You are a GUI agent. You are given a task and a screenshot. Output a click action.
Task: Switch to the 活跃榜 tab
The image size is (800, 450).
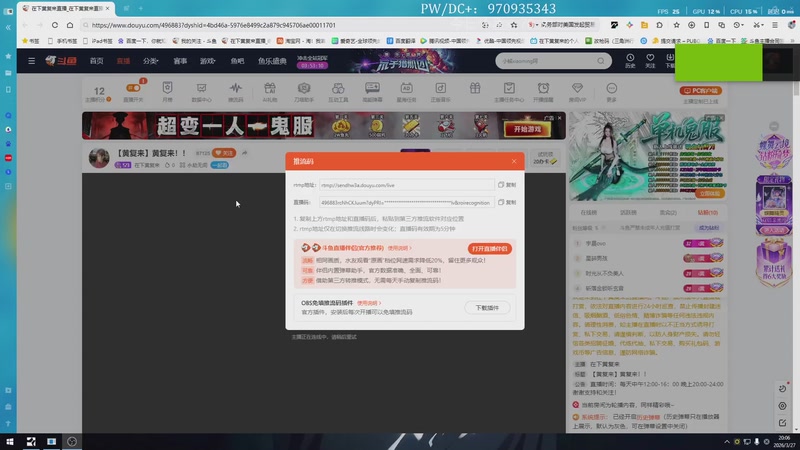pos(628,212)
